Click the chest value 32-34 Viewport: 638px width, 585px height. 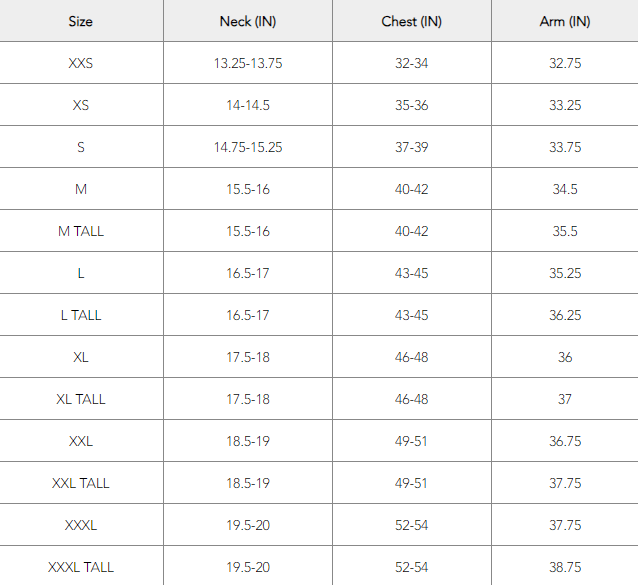point(411,63)
